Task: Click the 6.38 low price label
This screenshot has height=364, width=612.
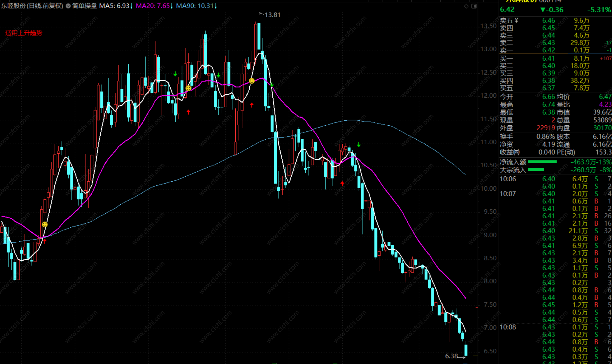Action: [x=451, y=356]
